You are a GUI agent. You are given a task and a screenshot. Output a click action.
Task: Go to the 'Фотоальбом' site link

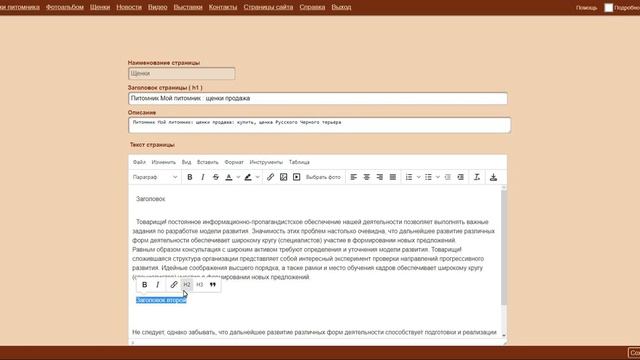point(65,7)
